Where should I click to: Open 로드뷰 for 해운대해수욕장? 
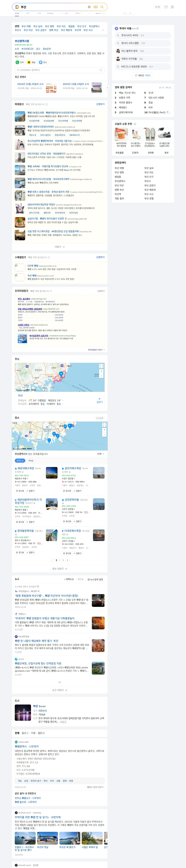point(20,491)
